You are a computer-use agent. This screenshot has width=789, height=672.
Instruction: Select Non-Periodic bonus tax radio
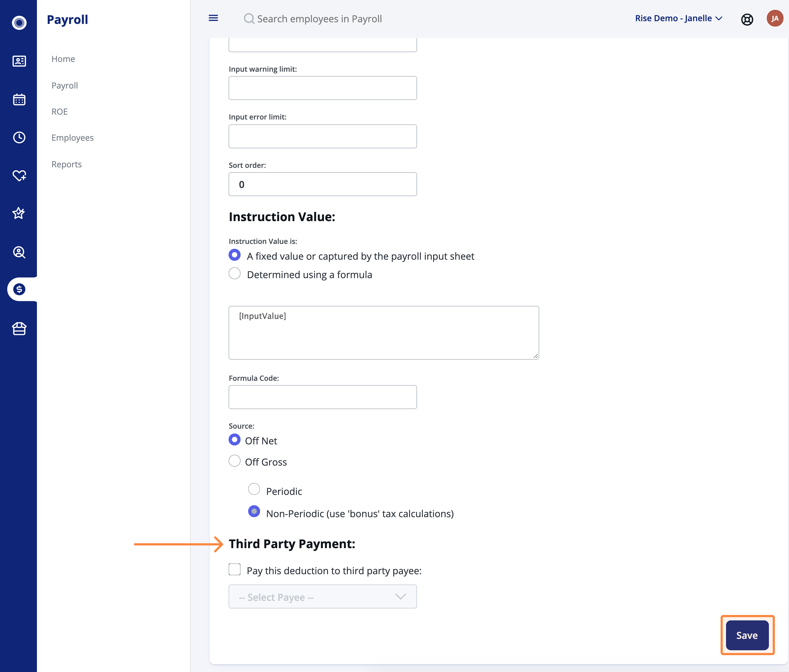[x=254, y=511]
